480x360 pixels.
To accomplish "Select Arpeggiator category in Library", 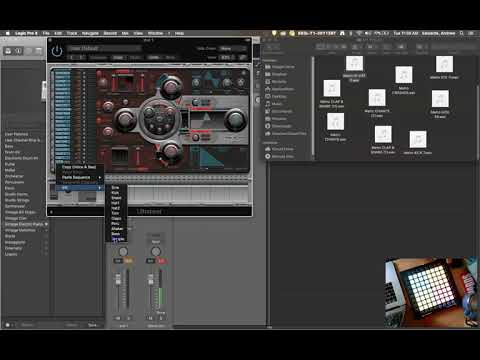I will (15, 242).
